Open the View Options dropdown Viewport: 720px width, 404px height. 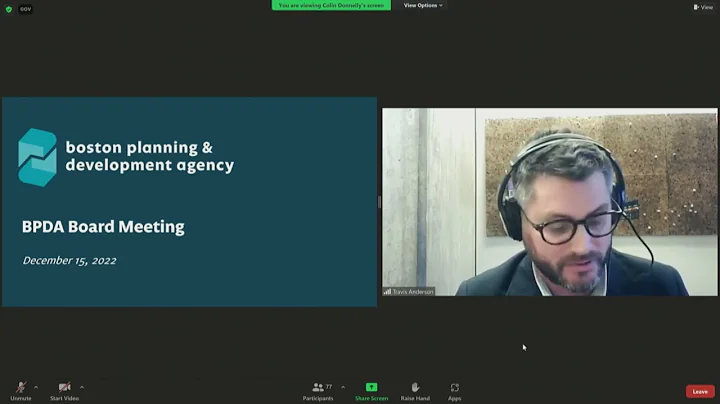pos(422,6)
